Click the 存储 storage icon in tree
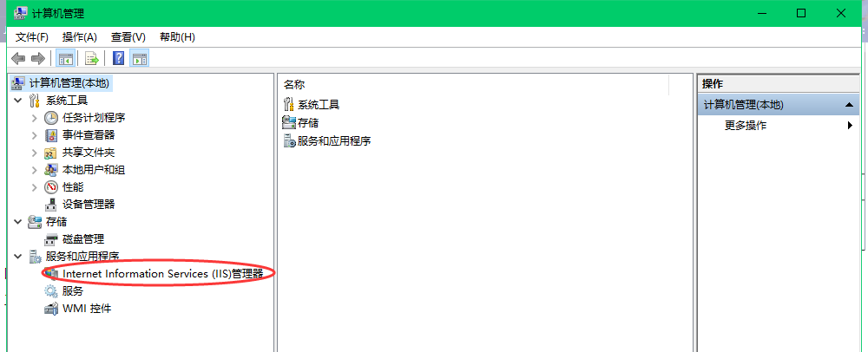The height and width of the screenshot is (352, 868). 35,222
